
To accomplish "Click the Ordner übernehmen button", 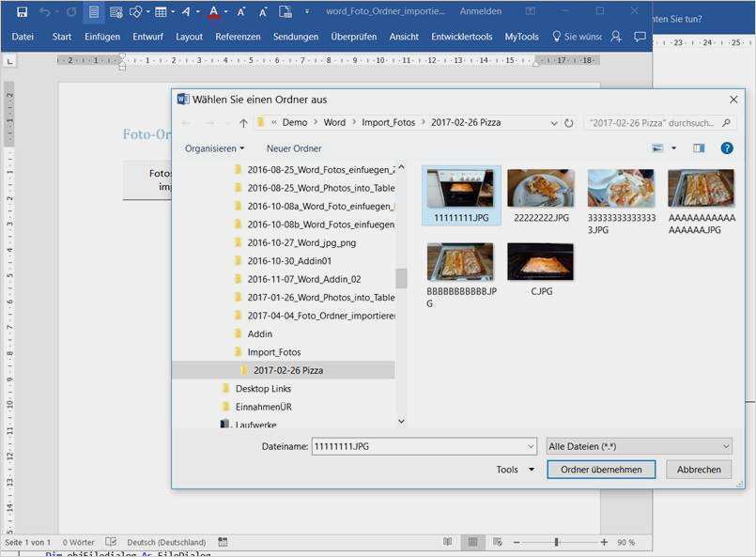I will point(601,470).
